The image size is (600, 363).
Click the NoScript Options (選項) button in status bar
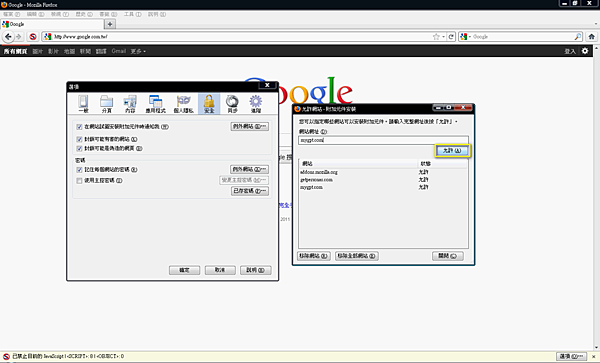(x=571, y=356)
